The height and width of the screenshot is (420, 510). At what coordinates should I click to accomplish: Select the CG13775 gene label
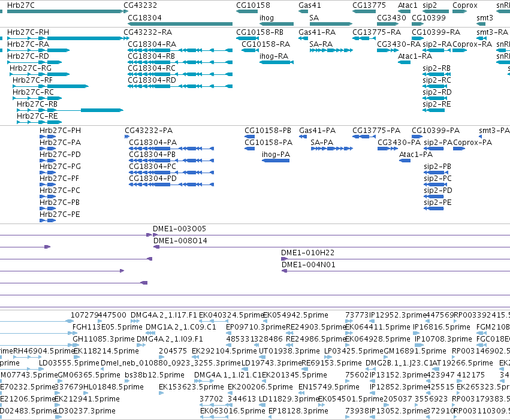(369, 5)
